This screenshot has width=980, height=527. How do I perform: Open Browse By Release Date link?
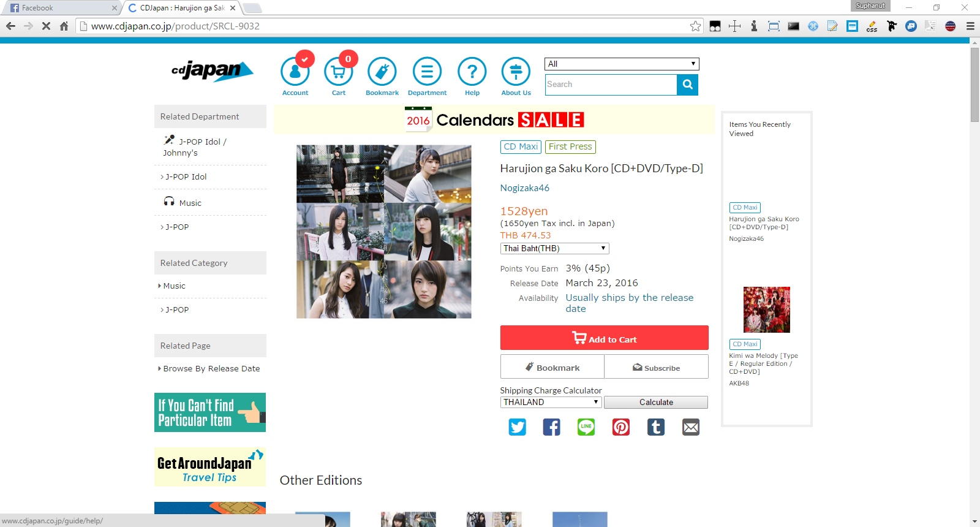[211, 368]
